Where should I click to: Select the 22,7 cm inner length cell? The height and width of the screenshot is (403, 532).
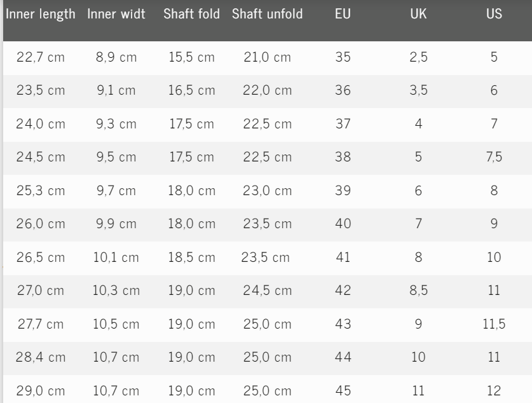click(41, 57)
